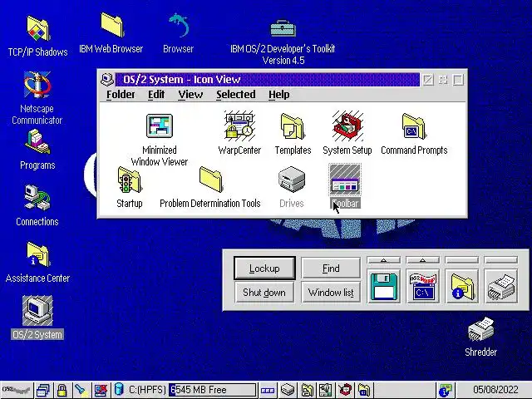Open the Help menu
The image size is (532, 399).
point(279,95)
